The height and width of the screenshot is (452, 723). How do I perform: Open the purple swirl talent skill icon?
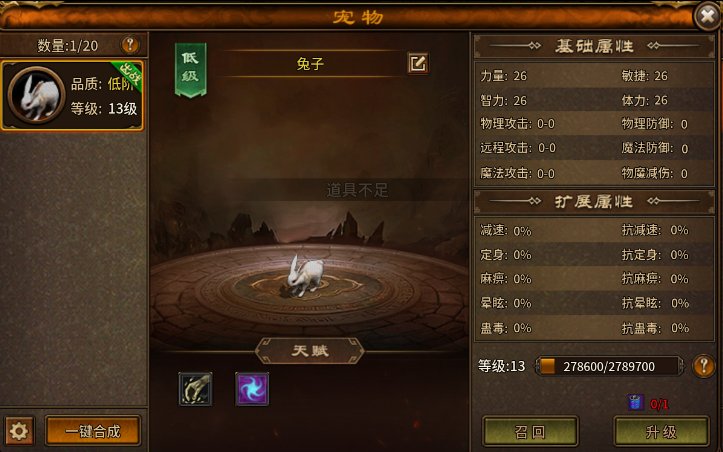[252, 389]
